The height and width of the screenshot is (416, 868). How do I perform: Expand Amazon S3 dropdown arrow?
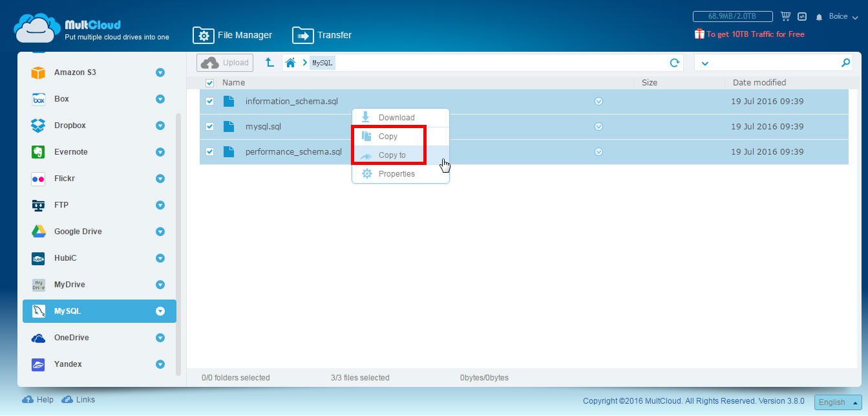[160, 72]
